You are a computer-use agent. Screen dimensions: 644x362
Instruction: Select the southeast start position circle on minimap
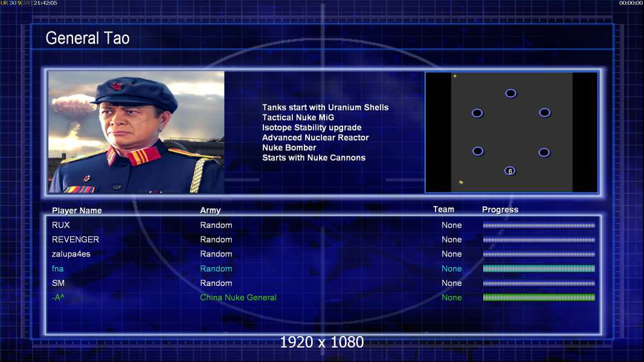pos(544,153)
